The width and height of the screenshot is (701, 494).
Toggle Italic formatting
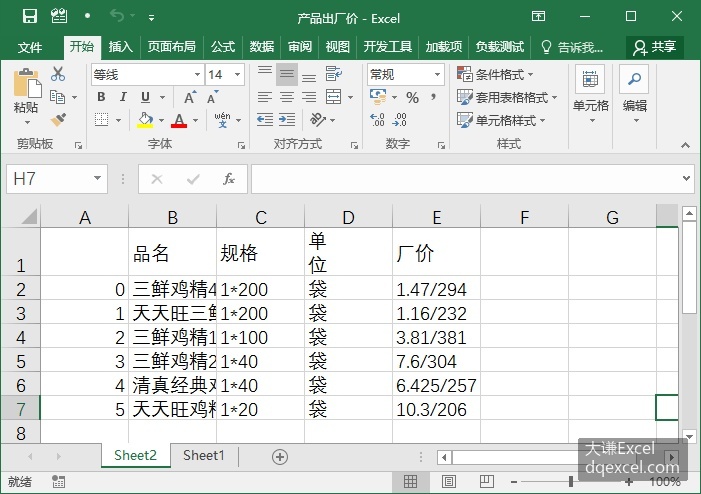123,97
